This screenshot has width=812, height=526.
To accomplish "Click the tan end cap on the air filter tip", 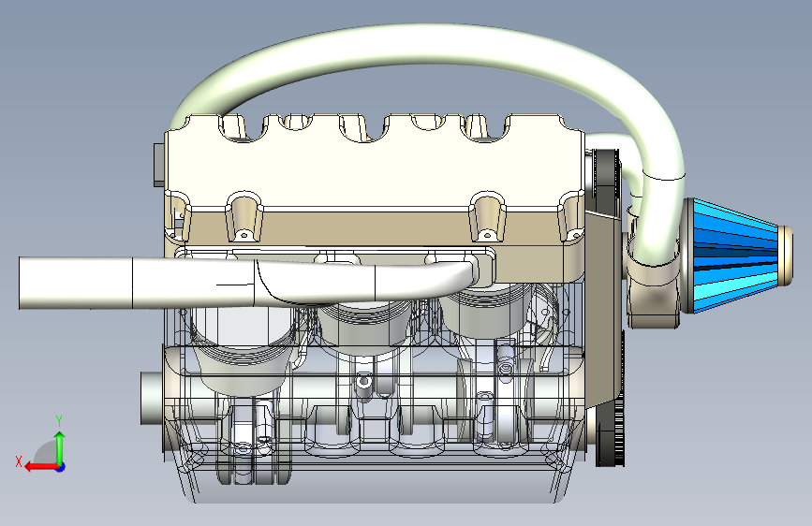I will coord(786,255).
